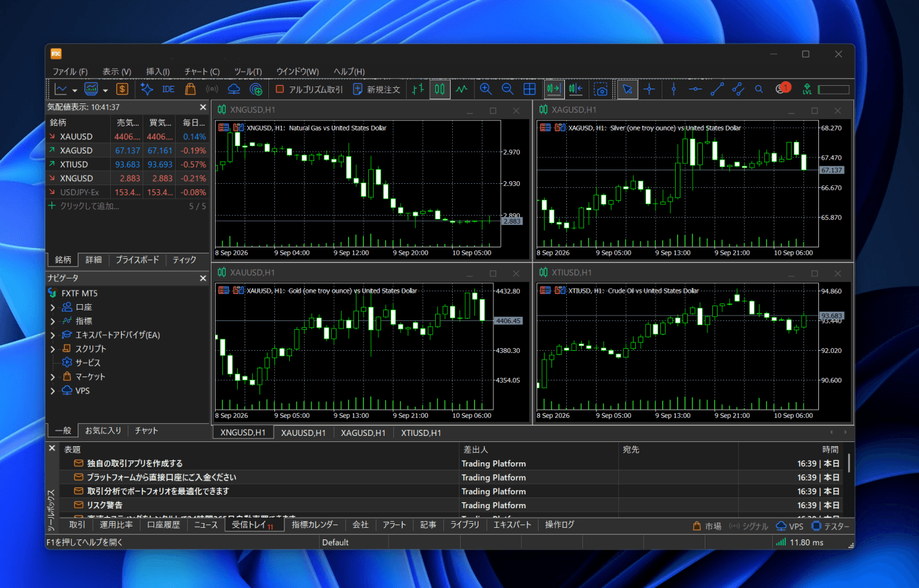Viewport: 919px width, 588px height.
Task: Expand the 口座 node in navigator
Action: click(53, 308)
